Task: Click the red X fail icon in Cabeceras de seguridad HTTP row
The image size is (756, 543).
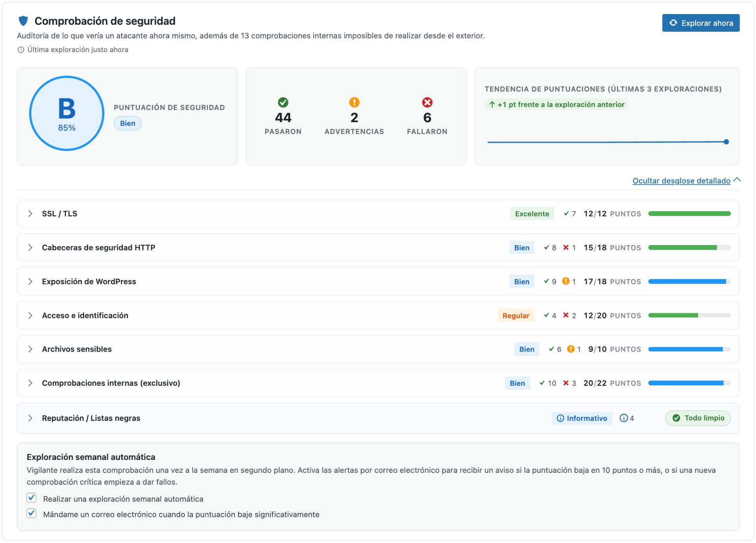Action: click(566, 247)
